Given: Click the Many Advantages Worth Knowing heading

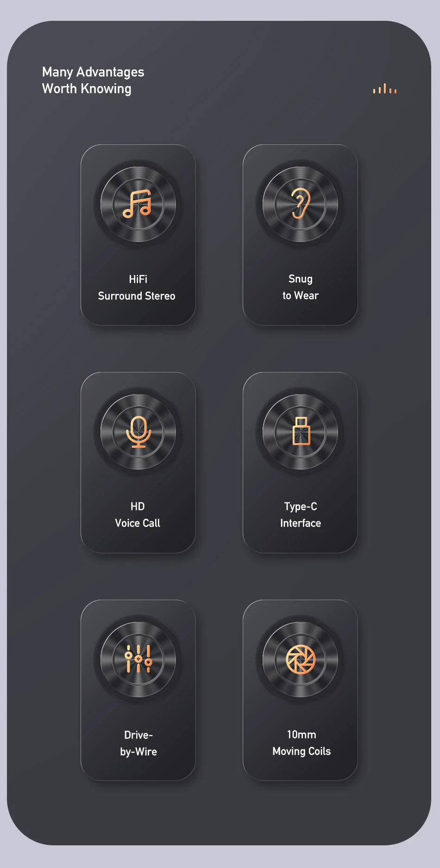Looking at the screenshot, I should pos(93,81).
